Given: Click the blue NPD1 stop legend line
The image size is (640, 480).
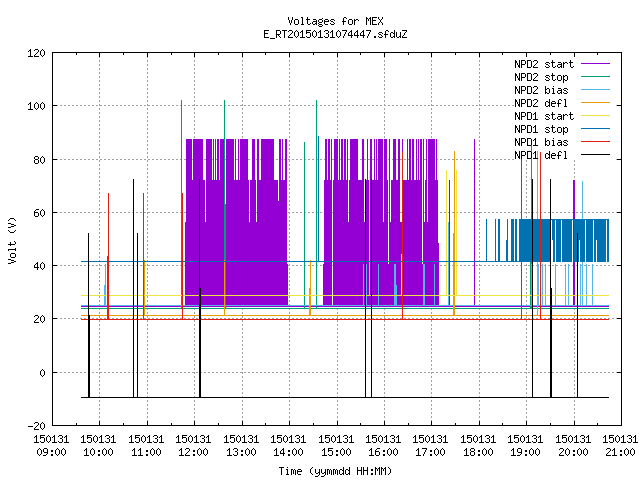Looking at the screenshot, I should point(595,129).
